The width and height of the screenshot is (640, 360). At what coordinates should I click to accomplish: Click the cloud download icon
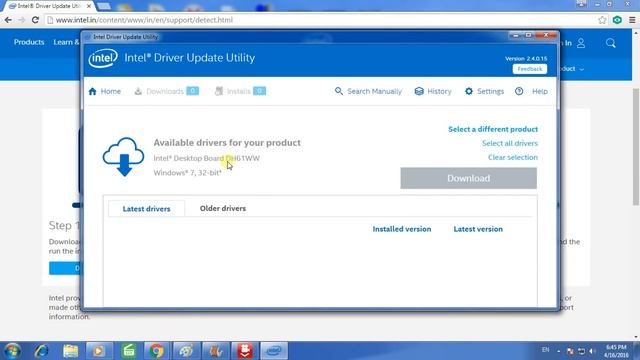(x=123, y=157)
